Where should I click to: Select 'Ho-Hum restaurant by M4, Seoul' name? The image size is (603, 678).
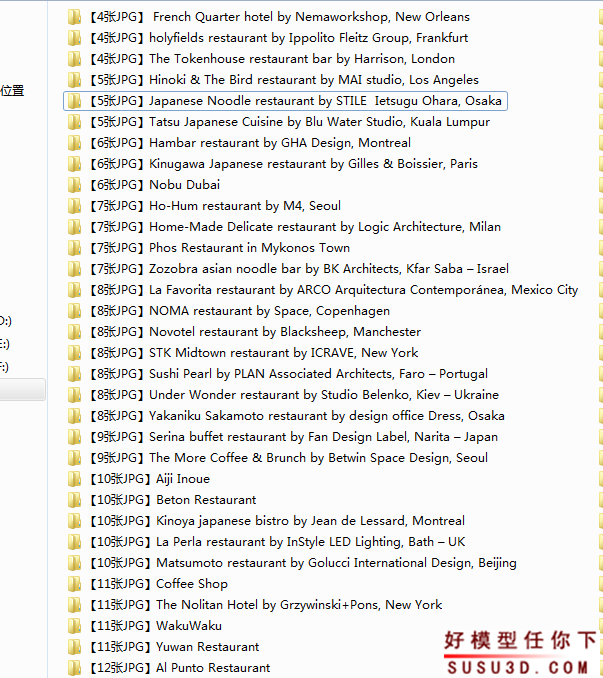(x=245, y=206)
